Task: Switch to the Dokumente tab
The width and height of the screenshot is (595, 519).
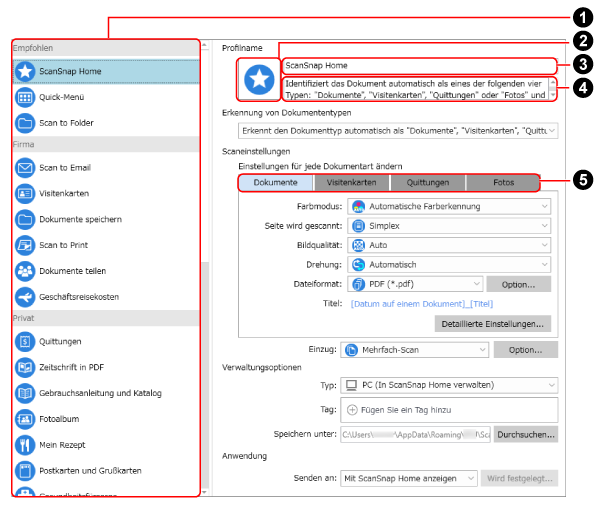Action: click(275, 182)
